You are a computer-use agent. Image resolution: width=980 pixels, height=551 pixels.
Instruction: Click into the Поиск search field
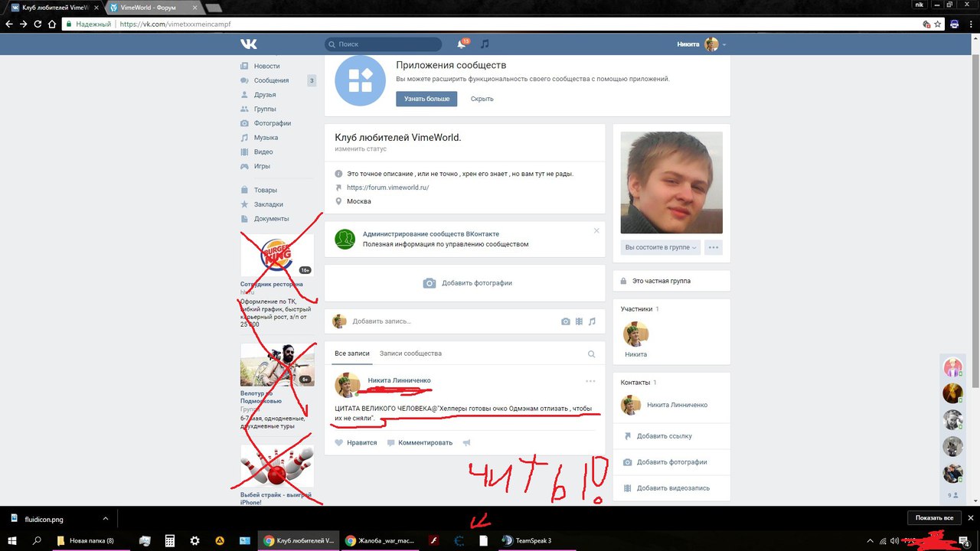tap(383, 44)
